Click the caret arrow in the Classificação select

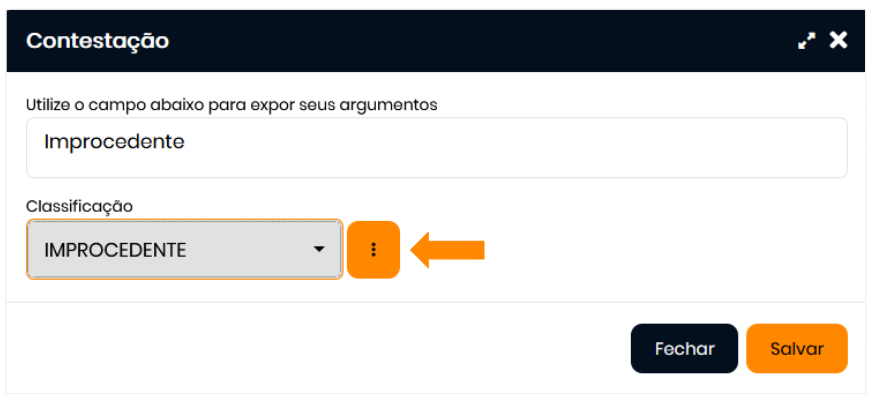tap(319, 249)
